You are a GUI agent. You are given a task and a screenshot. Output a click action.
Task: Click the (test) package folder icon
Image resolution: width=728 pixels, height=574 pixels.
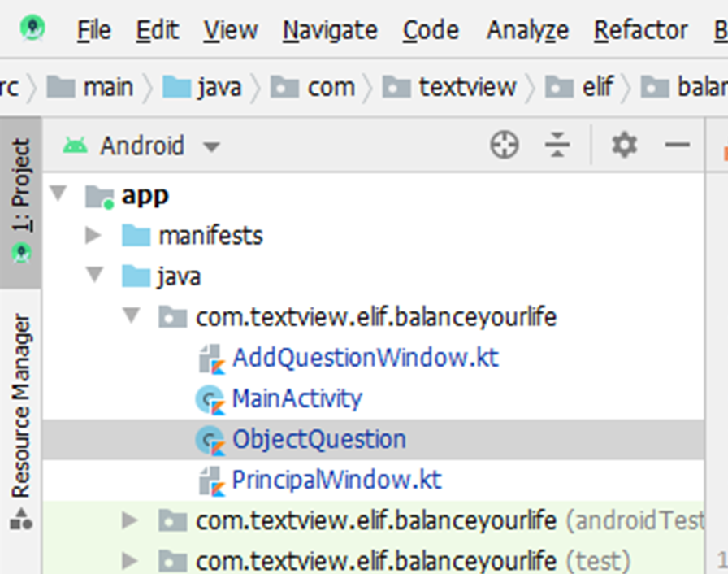172,561
